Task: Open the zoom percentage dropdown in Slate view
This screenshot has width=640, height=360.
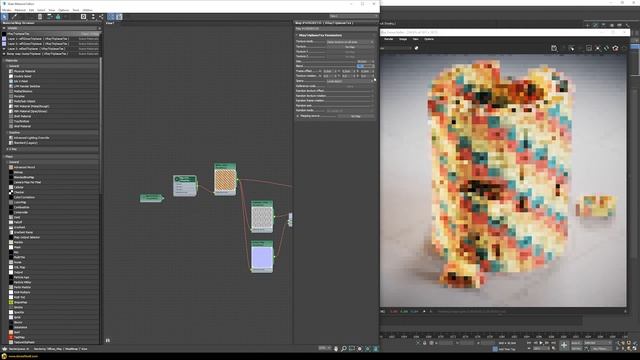Action: coord(325,348)
